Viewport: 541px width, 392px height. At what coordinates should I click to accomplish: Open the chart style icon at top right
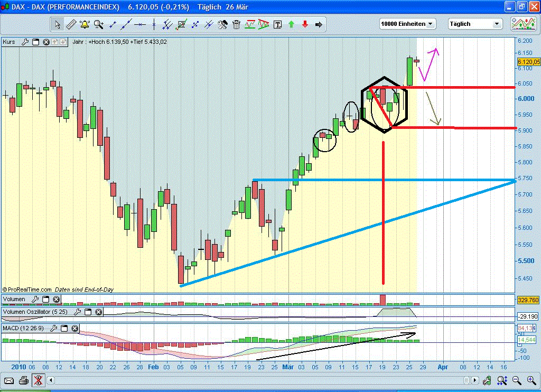tap(524, 24)
